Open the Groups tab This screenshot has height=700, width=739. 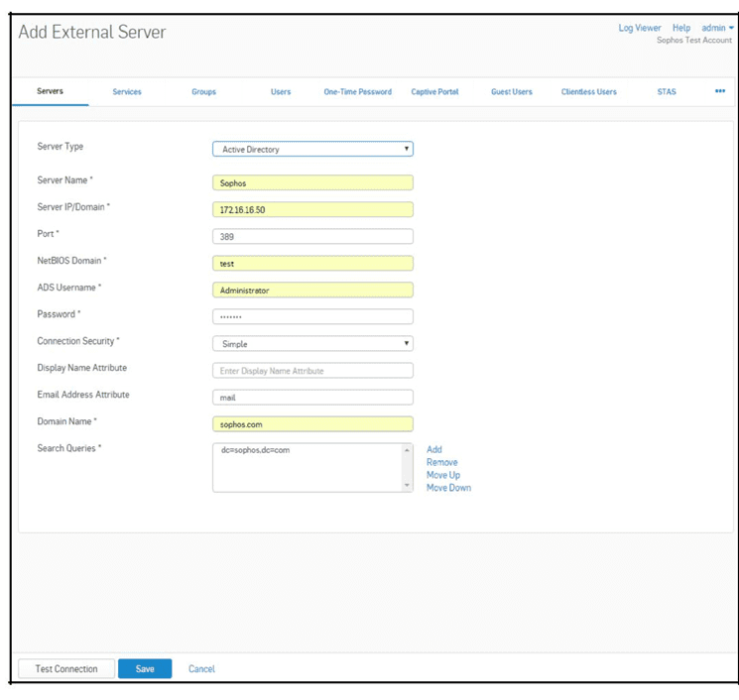203,91
